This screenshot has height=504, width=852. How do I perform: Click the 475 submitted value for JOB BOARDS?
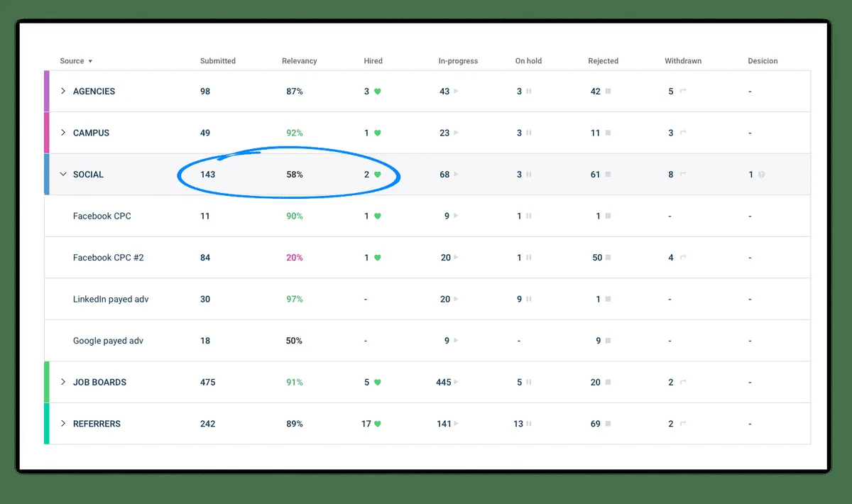pyautogui.click(x=208, y=382)
